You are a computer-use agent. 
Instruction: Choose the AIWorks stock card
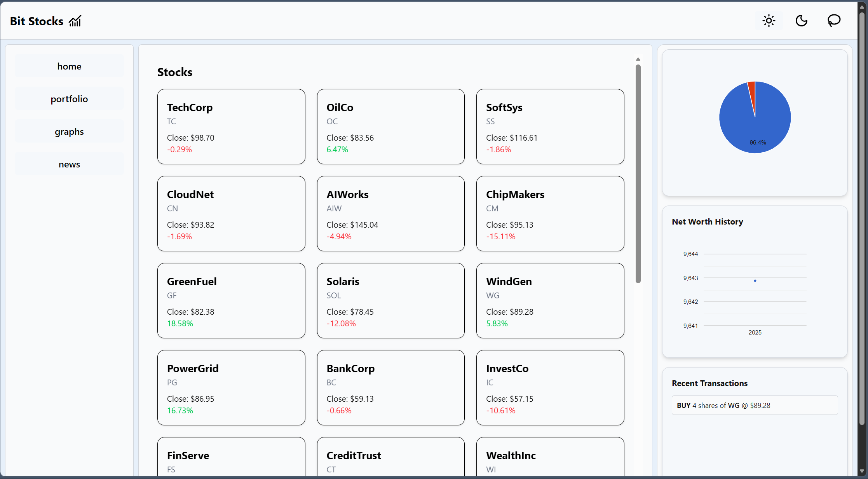pyautogui.click(x=390, y=214)
